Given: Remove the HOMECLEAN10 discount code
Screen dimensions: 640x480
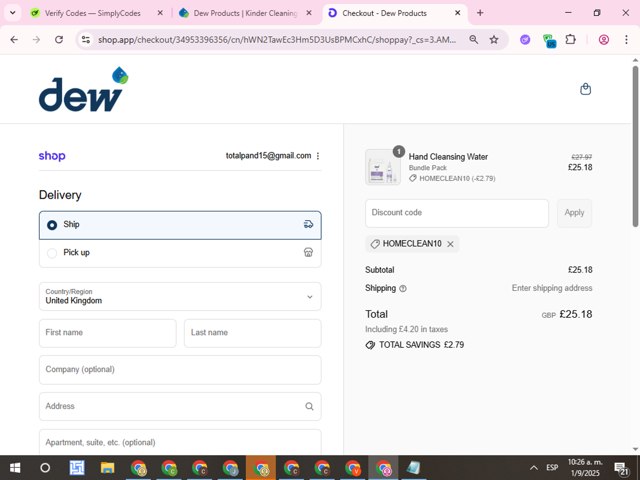Looking at the screenshot, I should 450,244.
